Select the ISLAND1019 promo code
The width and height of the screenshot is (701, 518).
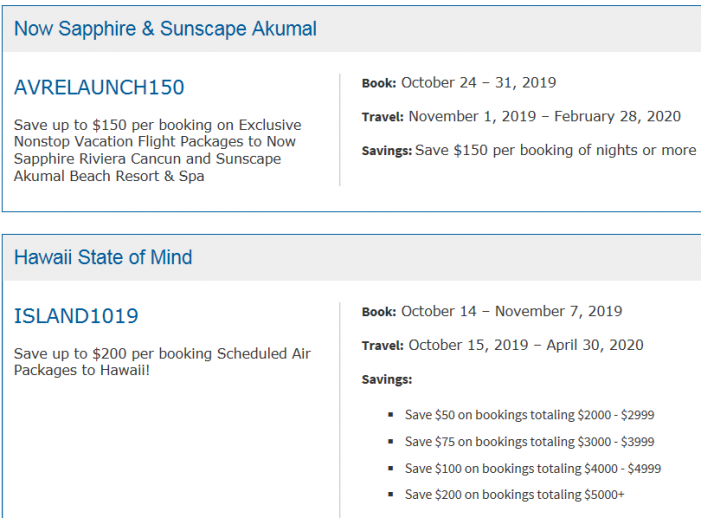click(76, 316)
